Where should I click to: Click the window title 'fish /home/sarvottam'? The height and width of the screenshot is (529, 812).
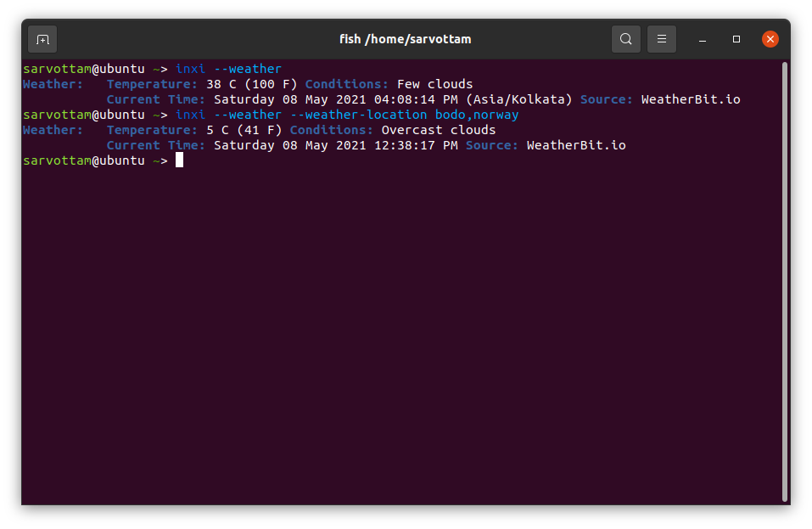point(405,39)
